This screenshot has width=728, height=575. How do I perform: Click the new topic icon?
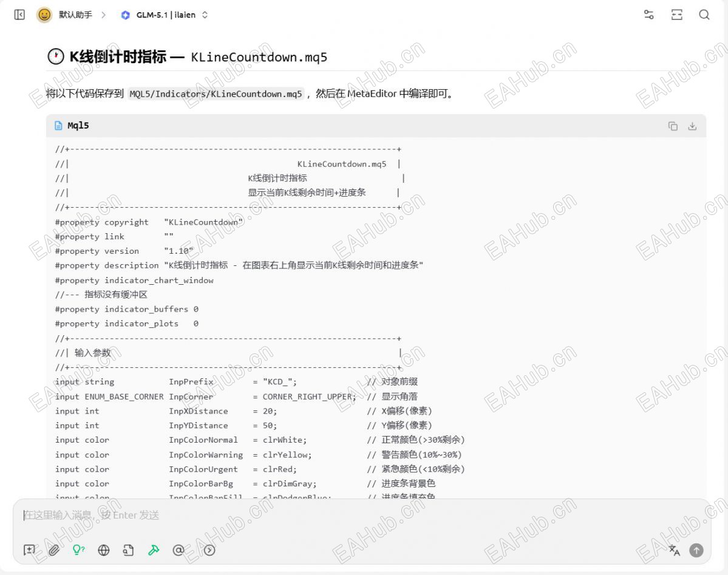coord(29,550)
